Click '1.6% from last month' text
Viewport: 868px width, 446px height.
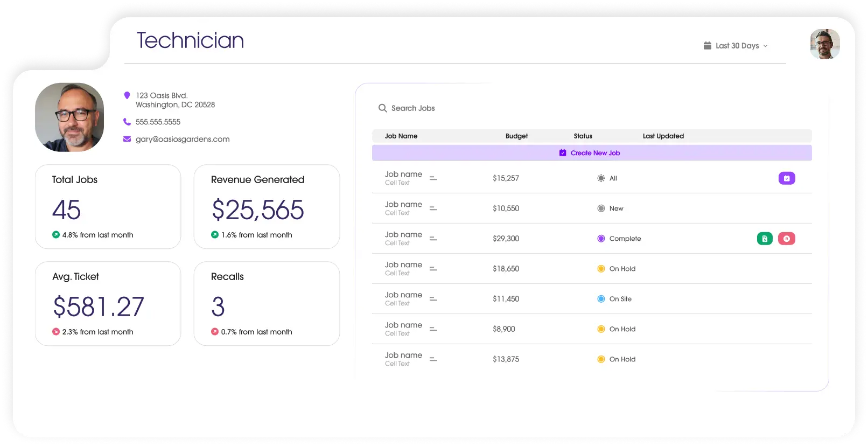(256, 235)
